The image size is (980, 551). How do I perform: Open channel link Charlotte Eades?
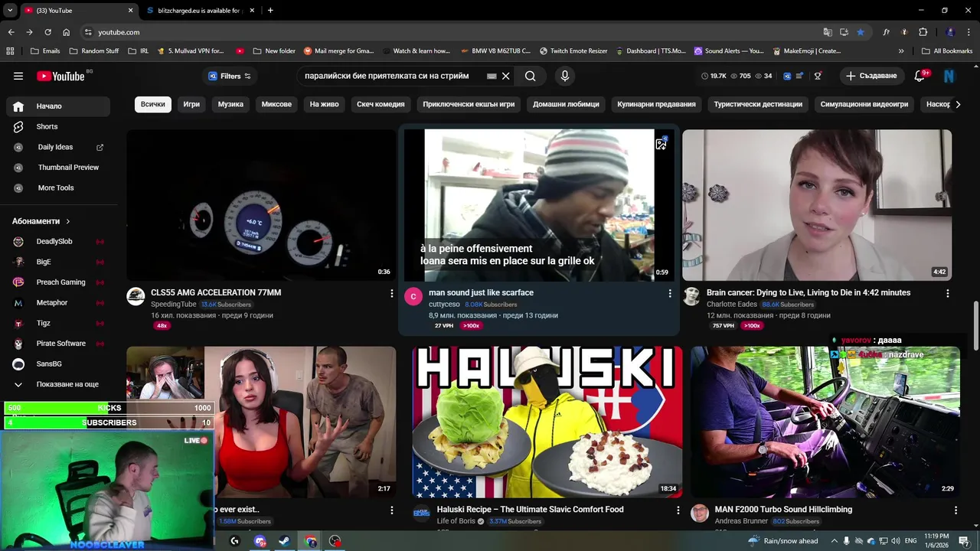[732, 305]
